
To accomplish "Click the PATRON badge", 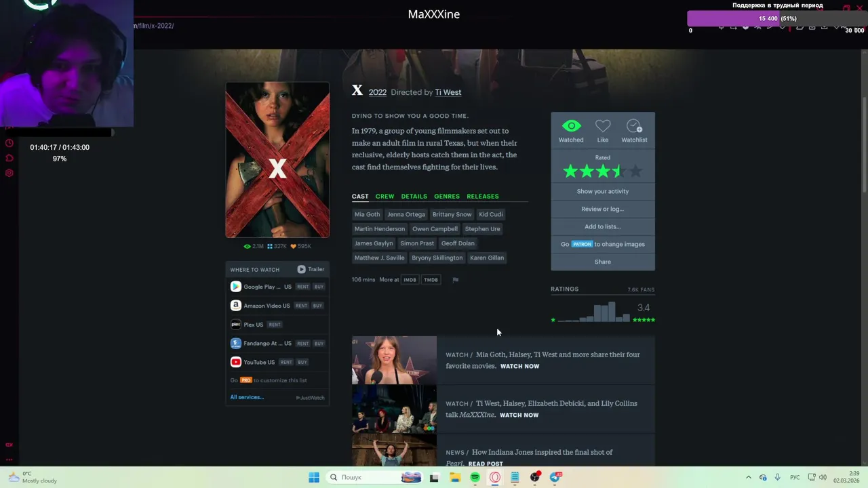I will 582,244.
